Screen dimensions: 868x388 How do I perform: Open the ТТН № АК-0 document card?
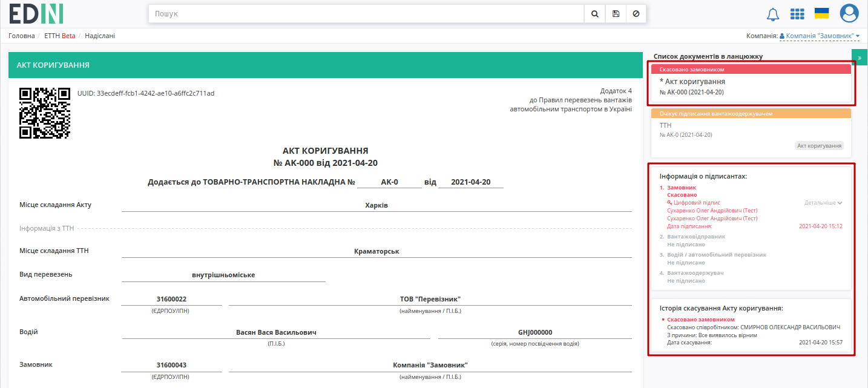tap(751, 133)
